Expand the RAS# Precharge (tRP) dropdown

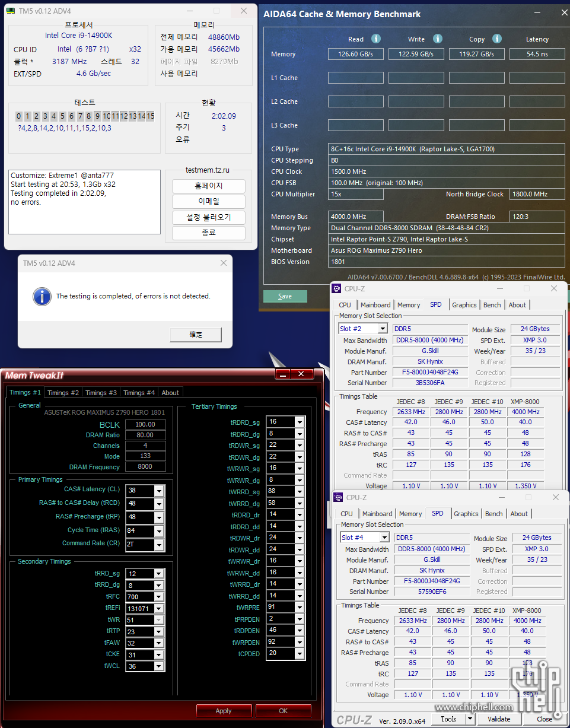(158, 517)
